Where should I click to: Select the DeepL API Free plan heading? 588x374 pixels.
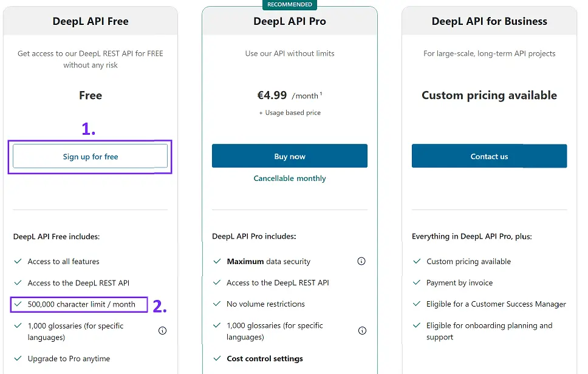[91, 21]
